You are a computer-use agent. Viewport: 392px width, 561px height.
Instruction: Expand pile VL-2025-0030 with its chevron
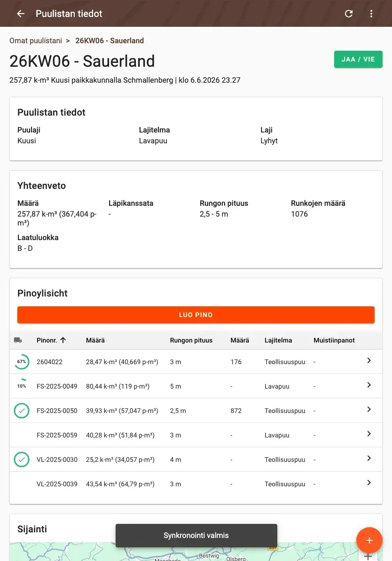(x=369, y=458)
